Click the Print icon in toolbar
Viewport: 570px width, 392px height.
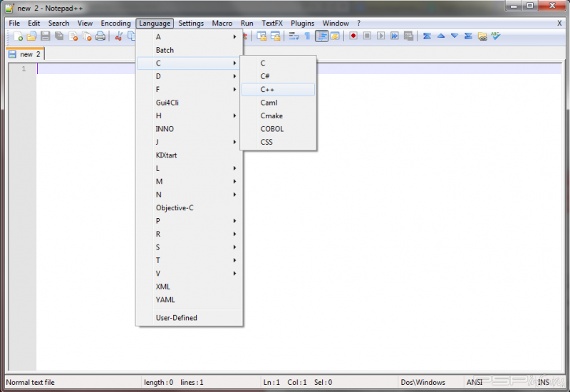pos(100,36)
